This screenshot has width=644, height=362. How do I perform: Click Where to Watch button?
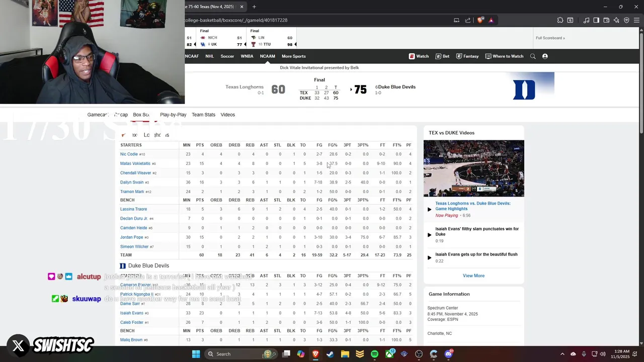pos(504,56)
